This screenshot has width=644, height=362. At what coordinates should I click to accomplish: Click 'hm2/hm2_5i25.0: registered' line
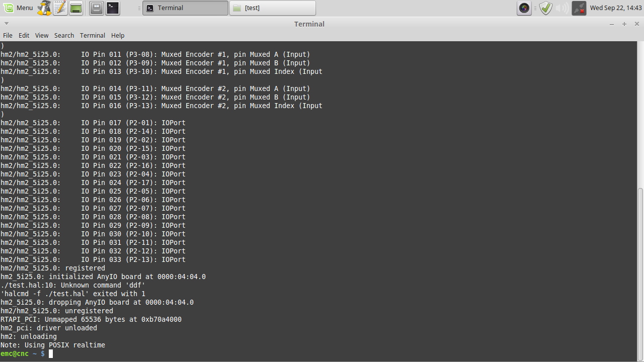click(53, 268)
